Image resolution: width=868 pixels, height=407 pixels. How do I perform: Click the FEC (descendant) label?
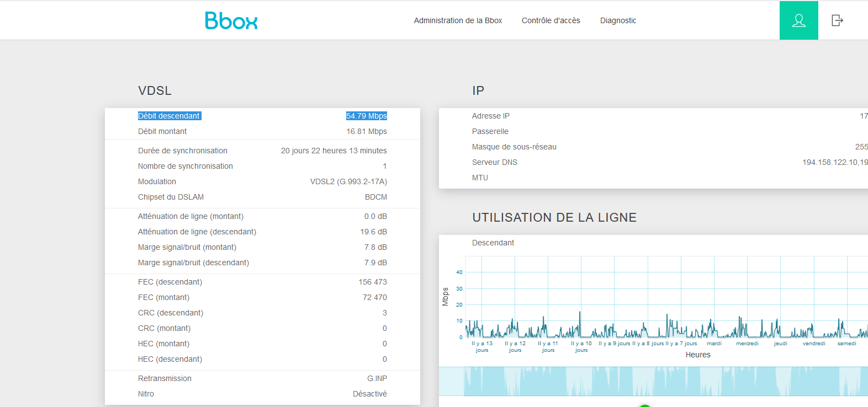click(170, 282)
